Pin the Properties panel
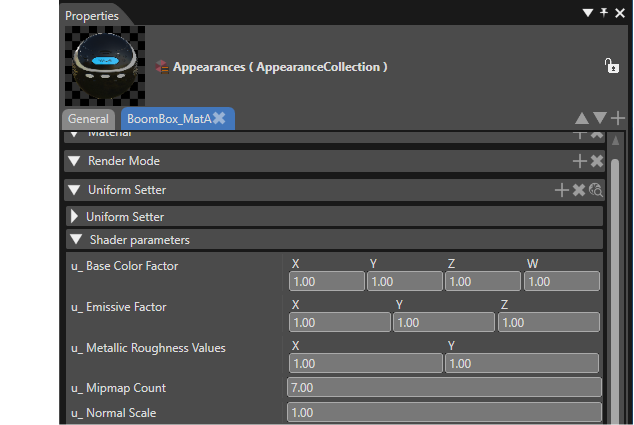This screenshot has width=634, height=425. point(604,13)
